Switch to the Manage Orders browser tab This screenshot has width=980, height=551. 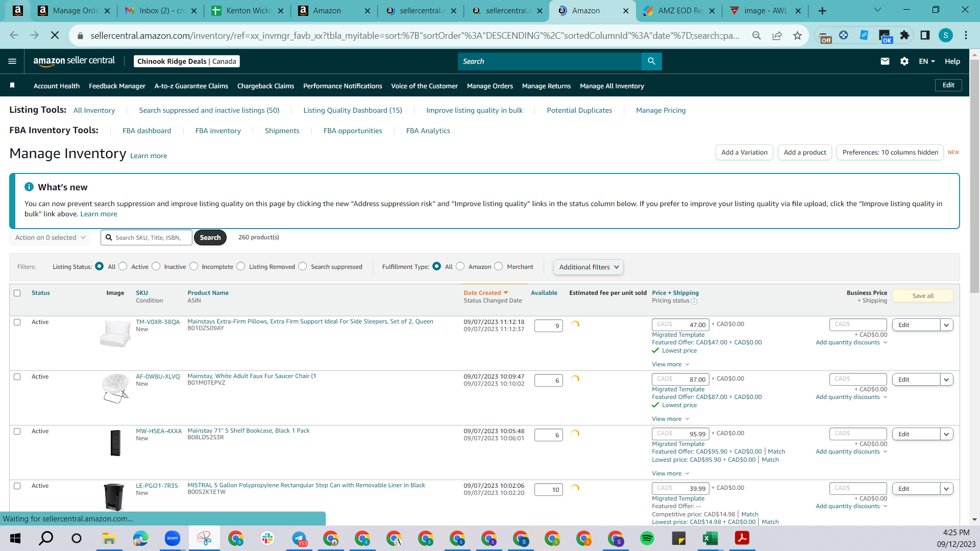coord(74,11)
